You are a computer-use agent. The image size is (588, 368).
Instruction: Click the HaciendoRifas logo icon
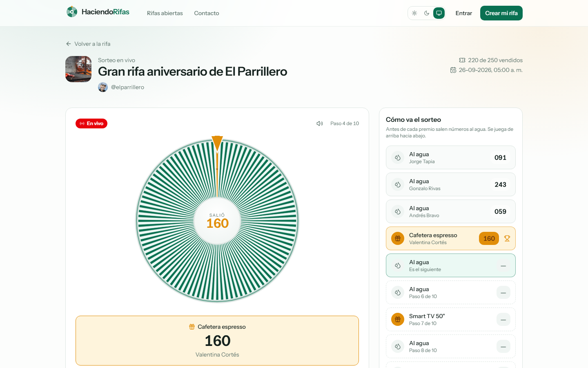click(72, 11)
